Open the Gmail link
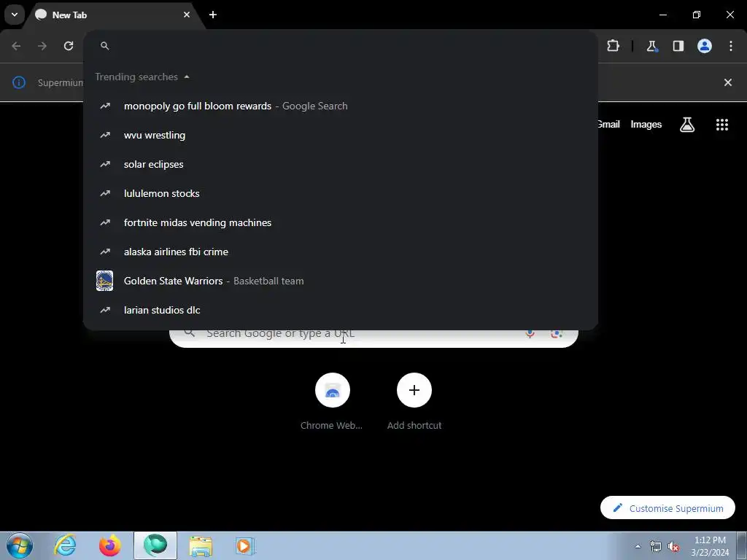 click(609, 124)
